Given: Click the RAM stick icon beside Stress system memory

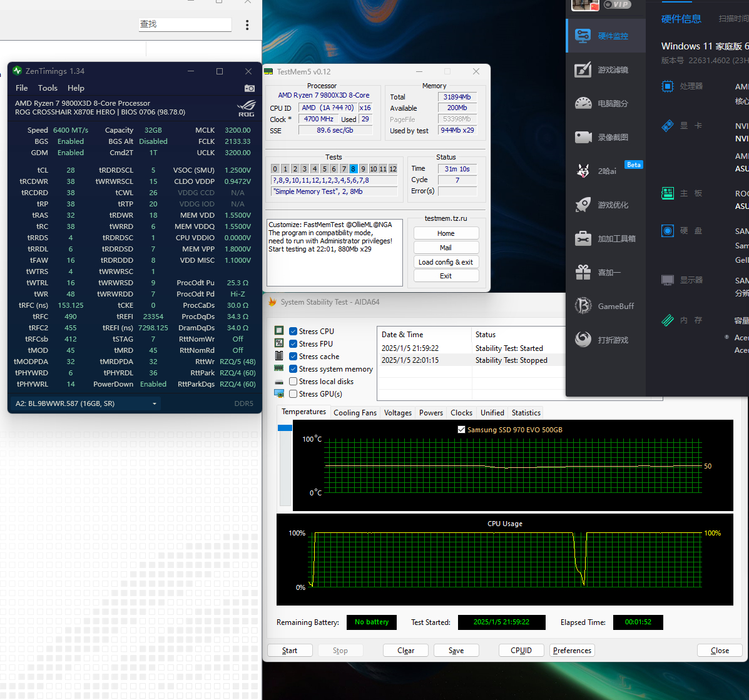Looking at the screenshot, I should click(x=279, y=368).
